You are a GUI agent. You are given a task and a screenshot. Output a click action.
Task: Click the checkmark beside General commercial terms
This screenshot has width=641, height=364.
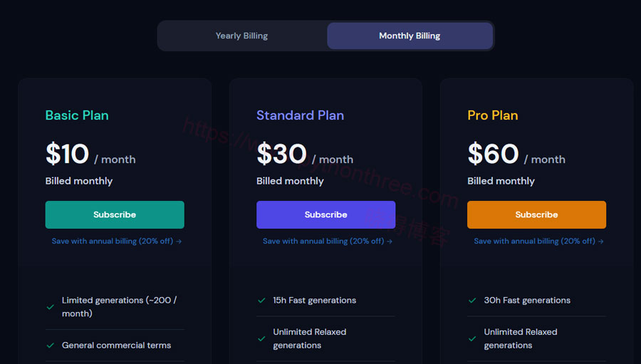(x=51, y=345)
